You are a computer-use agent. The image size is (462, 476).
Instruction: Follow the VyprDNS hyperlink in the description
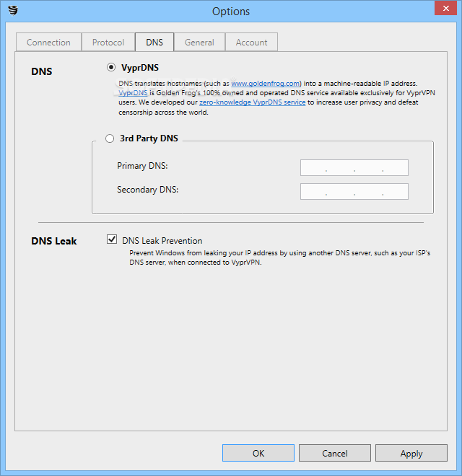tap(133, 93)
